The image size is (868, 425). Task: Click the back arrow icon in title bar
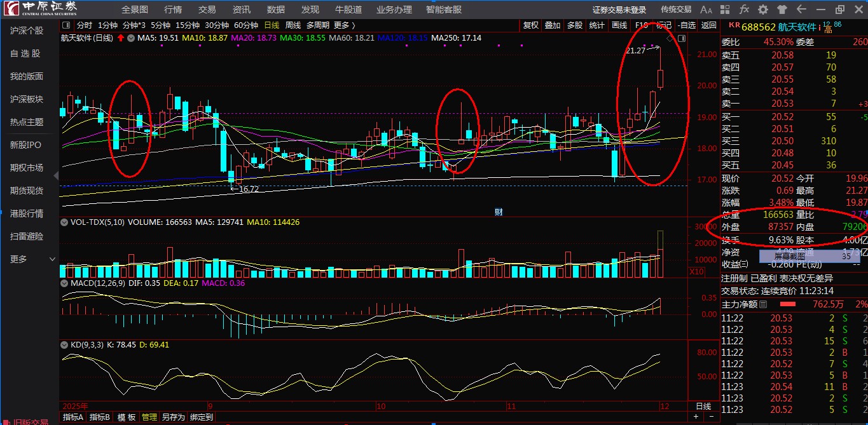coord(801,10)
